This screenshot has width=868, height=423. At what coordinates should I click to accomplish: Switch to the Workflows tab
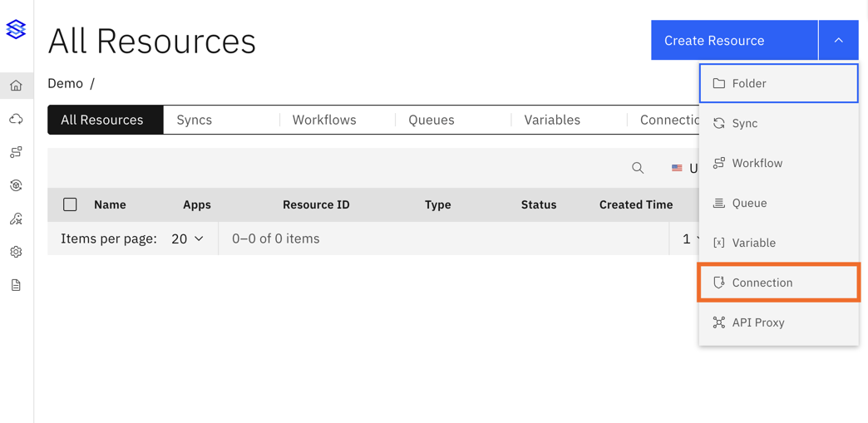tap(324, 120)
